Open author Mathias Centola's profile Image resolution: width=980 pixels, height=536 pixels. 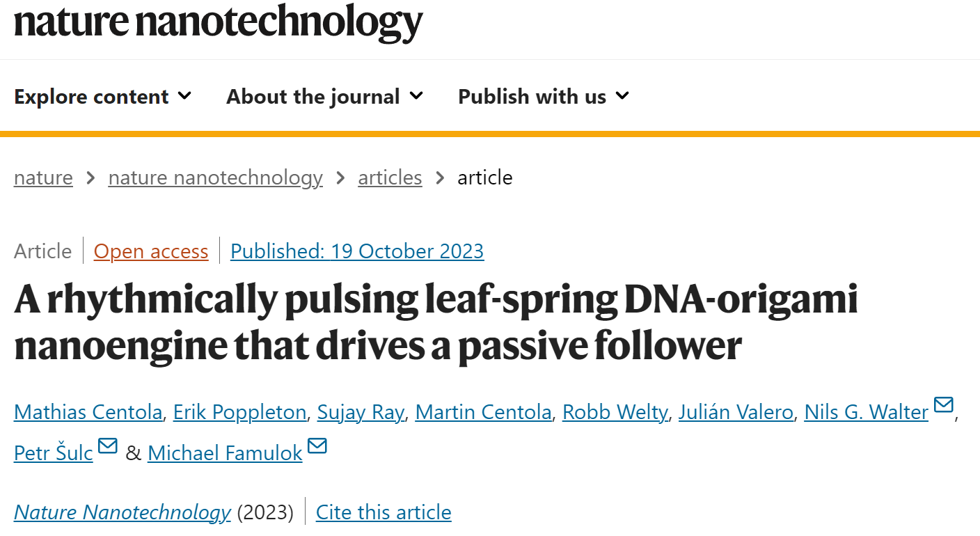[x=88, y=412]
